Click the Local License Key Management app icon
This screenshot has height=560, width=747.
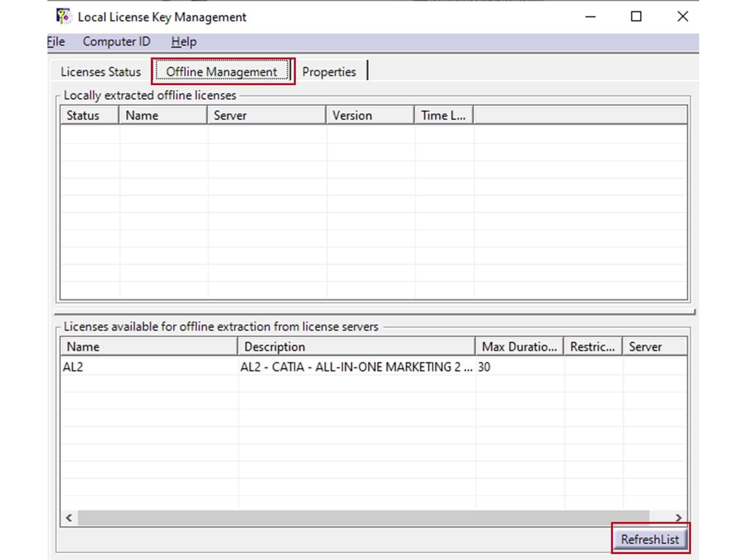tap(64, 16)
